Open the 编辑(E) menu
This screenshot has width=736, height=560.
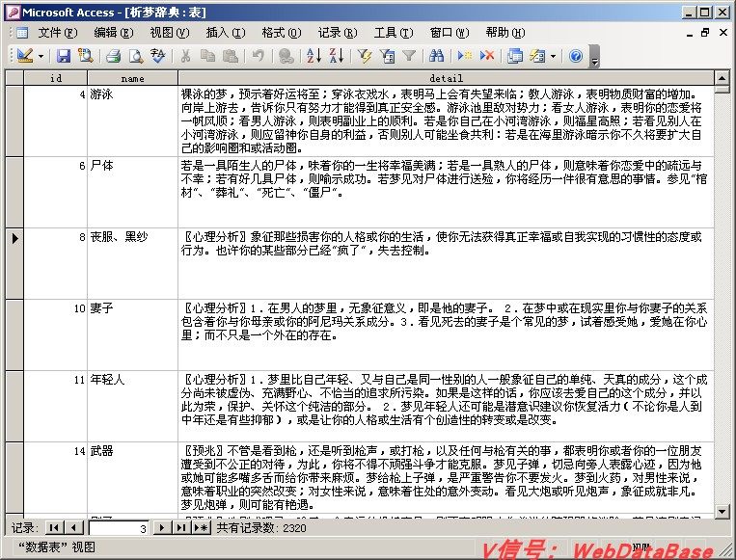[x=114, y=33]
